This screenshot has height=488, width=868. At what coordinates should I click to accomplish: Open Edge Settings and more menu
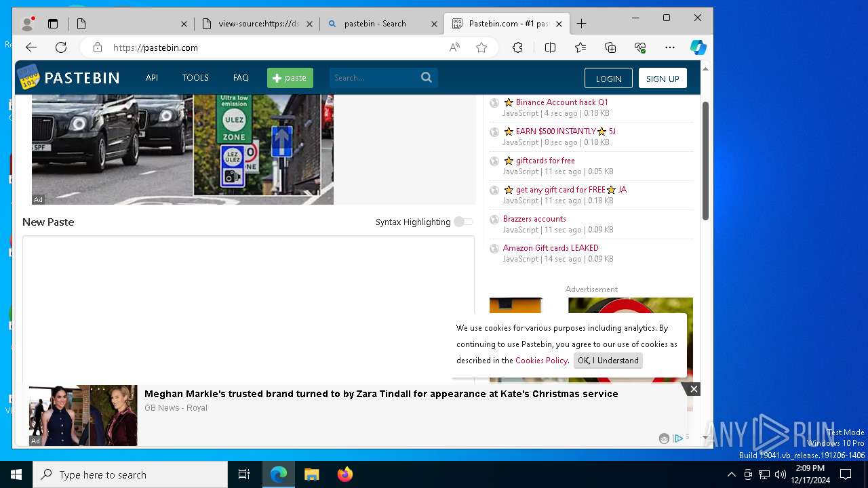(670, 47)
